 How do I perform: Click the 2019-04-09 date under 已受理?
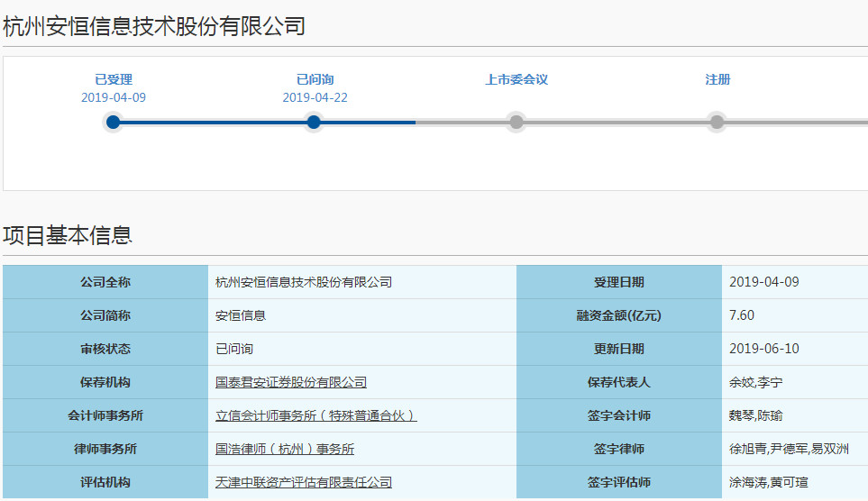click(114, 97)
